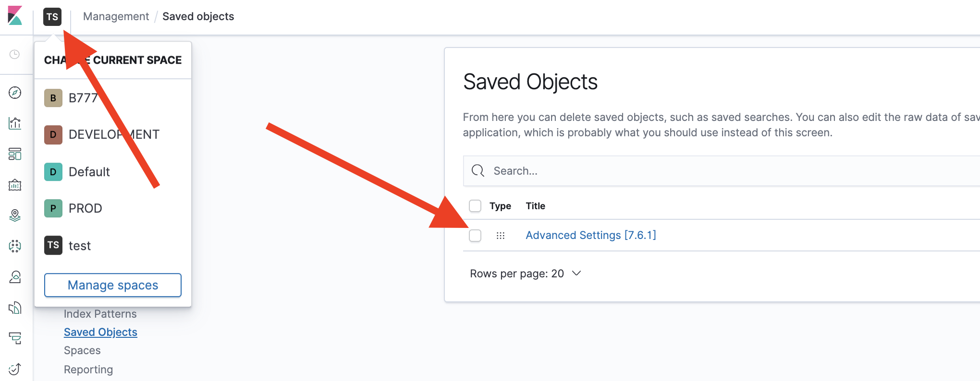This screenshot has width=980, height=381.
Task: Open Visualize chart icon in sidebar
Action: pyautogui.click(x=15, y=123)
